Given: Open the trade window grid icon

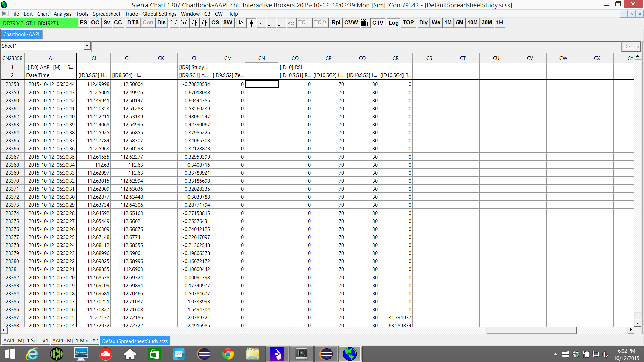Looking at the screenshot, I should click(x=365, y=23).
